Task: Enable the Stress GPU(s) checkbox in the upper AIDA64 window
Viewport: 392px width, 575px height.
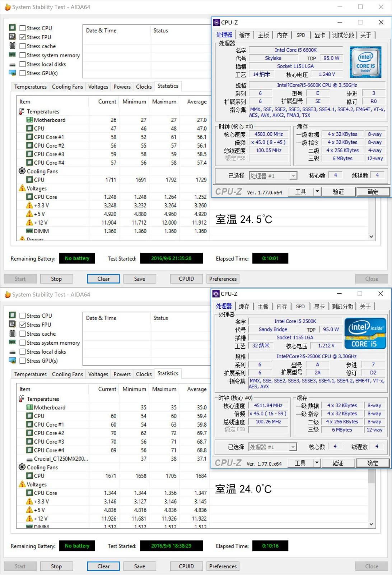Action: tap(23, 73)
